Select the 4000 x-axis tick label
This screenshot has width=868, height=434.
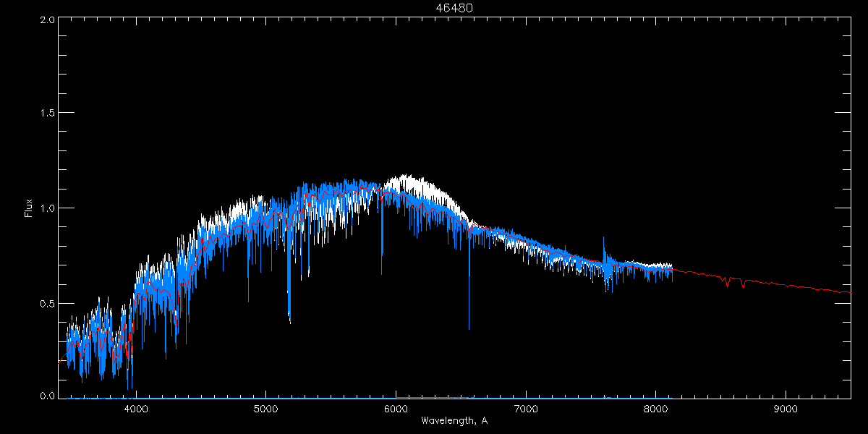coord(136,409)
